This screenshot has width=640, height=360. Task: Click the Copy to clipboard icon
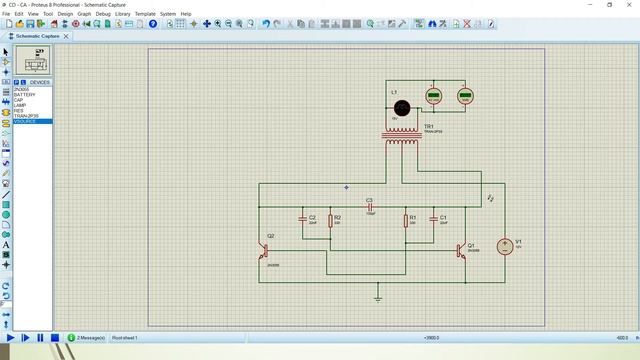click(x=301, y=24)
